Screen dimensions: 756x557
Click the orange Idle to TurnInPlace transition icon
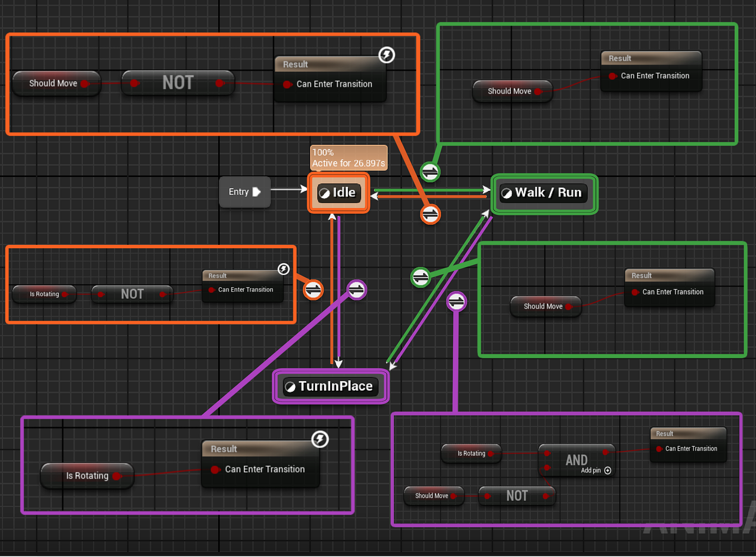click(x=313, y=289)
